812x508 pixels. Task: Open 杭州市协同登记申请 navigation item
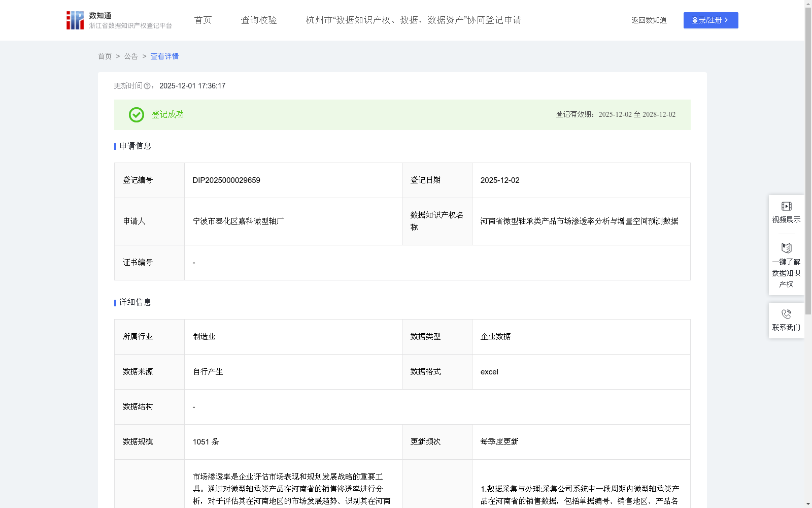click(414, 20)
